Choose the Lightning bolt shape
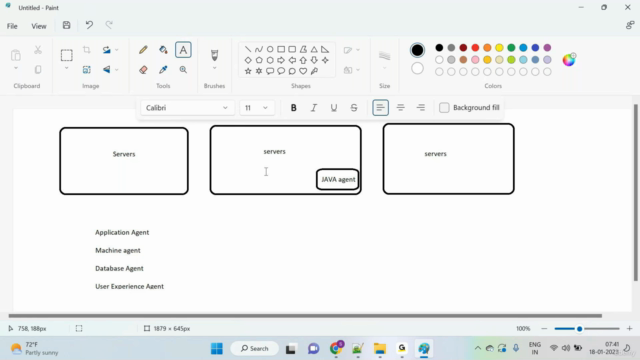 pos(314,71)
